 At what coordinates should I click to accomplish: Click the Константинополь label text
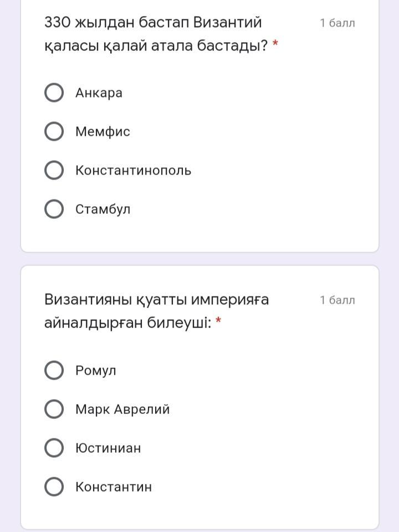(134, 170)
